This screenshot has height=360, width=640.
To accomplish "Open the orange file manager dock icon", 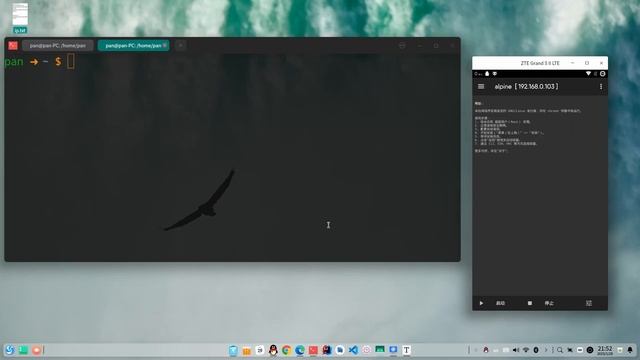I will point(247,350).
